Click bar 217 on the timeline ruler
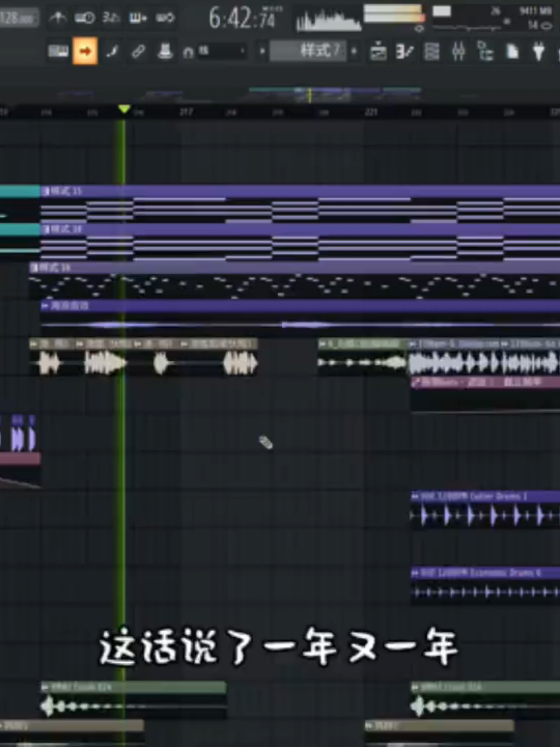 coord(186,112)
